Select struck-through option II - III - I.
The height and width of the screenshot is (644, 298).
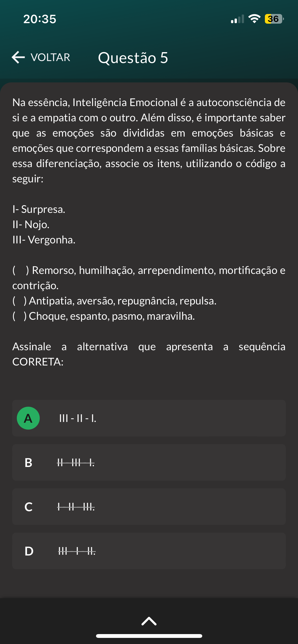click(x=76, y=463)
